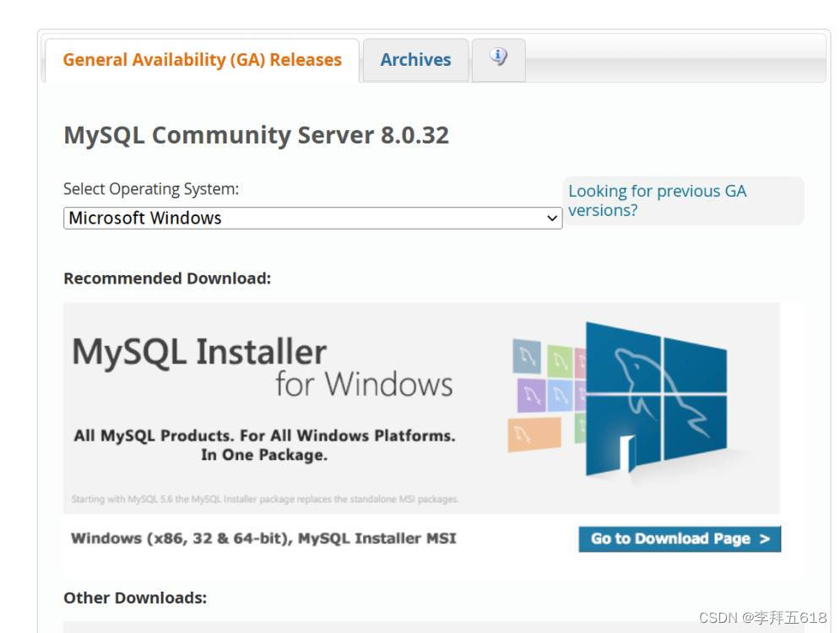The image size is (840, 633).
Task: Expand the Select Operating System dropdown
Action: click(x=312, y=218)
